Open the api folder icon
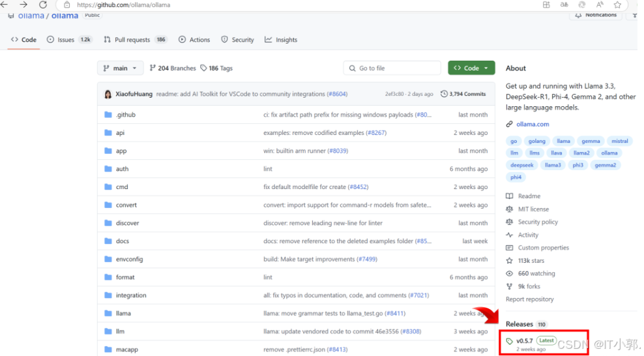Viewport: 644px width, 356px height. coord(108,132)
